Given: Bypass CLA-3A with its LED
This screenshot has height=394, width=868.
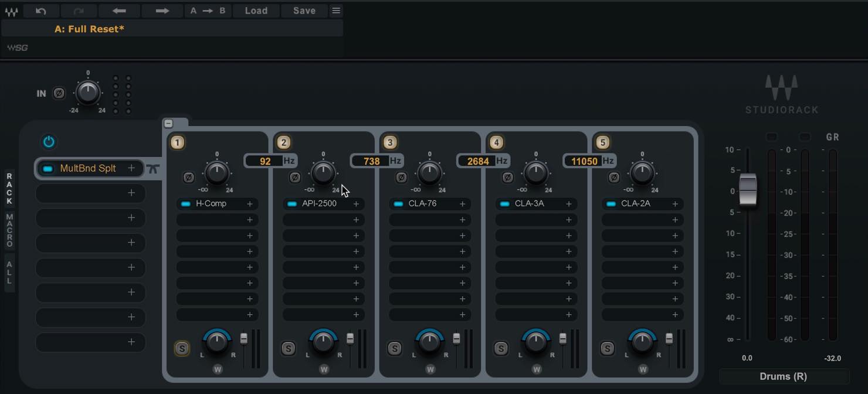Looking at the screenshot, I should pos(505,204).
